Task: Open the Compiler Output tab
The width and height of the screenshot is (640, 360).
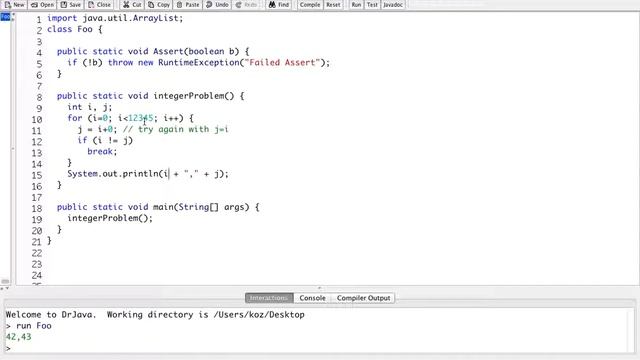Action: point(363,298)
